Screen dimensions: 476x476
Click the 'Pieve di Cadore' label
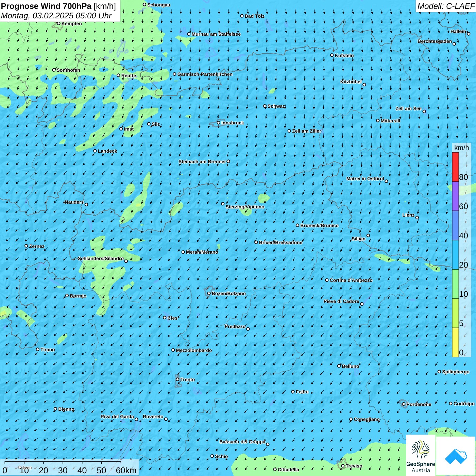point(341,301)
